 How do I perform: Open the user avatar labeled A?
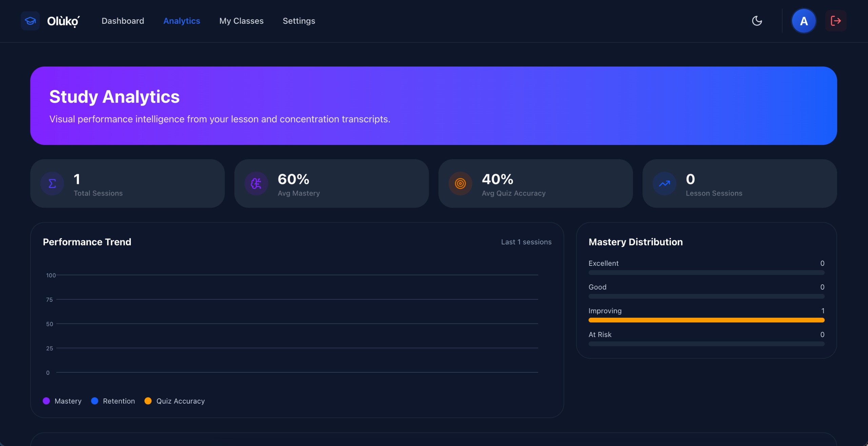coord(804,21)
